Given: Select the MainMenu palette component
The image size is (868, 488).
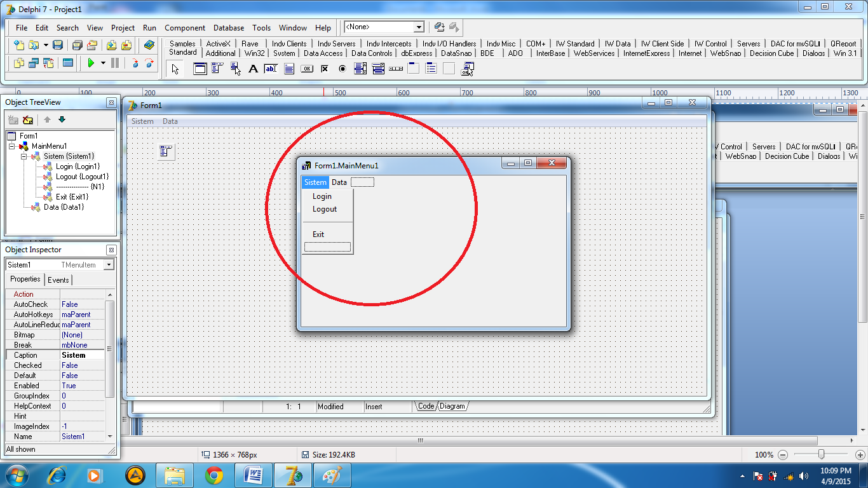Looking at the screenshot, I should pos(218,69).
